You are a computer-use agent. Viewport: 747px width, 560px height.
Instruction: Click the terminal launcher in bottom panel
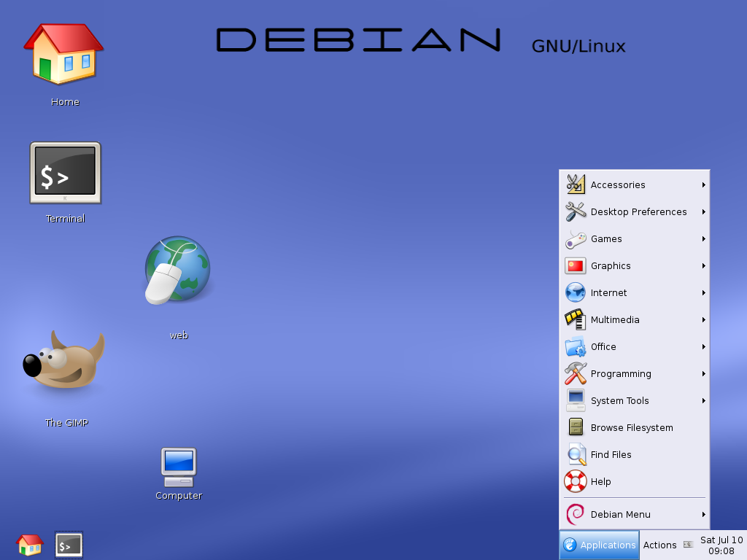point(69,545)
